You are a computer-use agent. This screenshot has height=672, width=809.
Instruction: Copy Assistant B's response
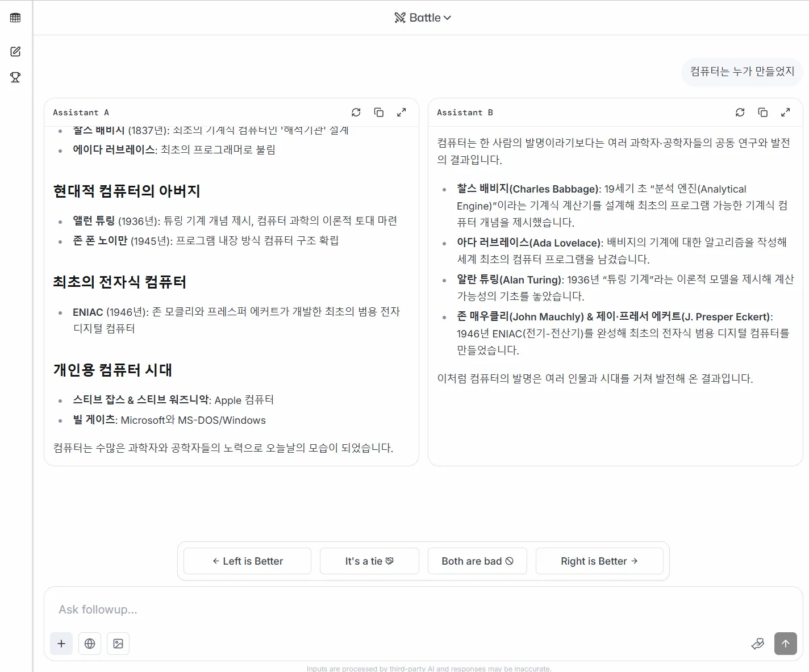coord(763,112)
